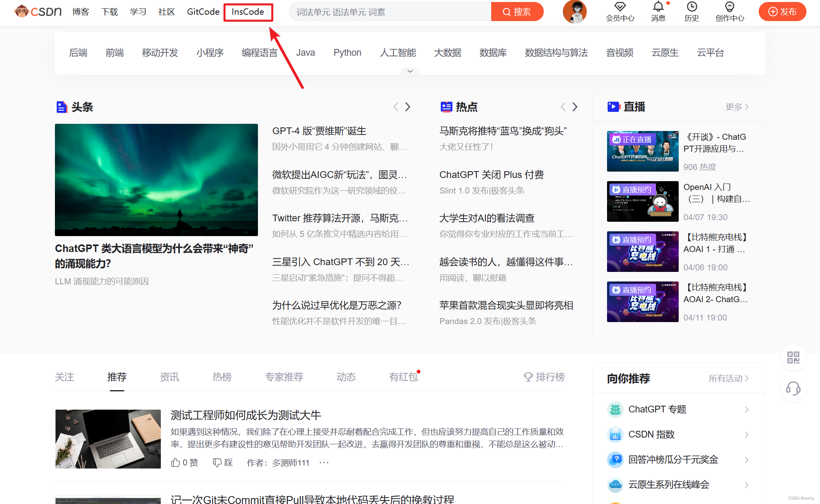This screenshot has width=820, height=504.
Task: Click the 热点 section icon
Action: [x=446, y=107]
